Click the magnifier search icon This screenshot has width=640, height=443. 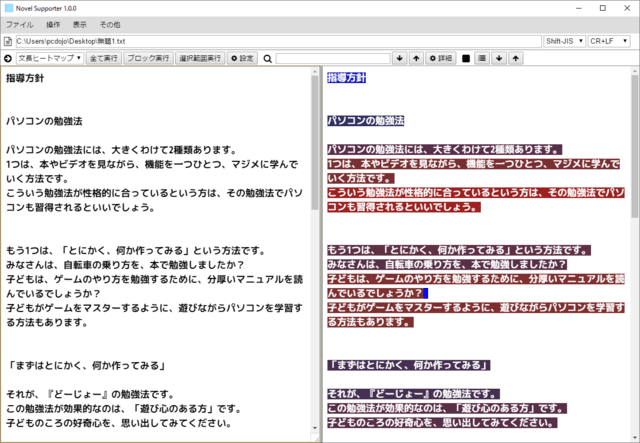click(x=268, y=59)
